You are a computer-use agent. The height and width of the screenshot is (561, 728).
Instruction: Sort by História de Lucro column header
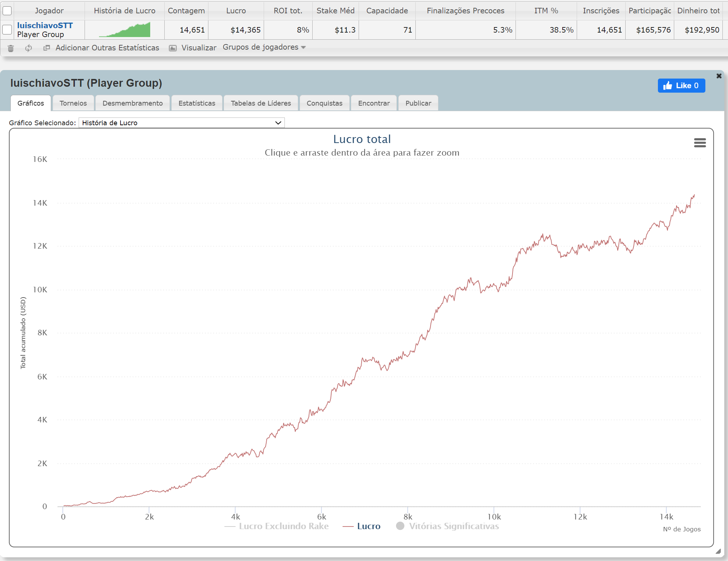pyautogui.click(x=125, y=11)
